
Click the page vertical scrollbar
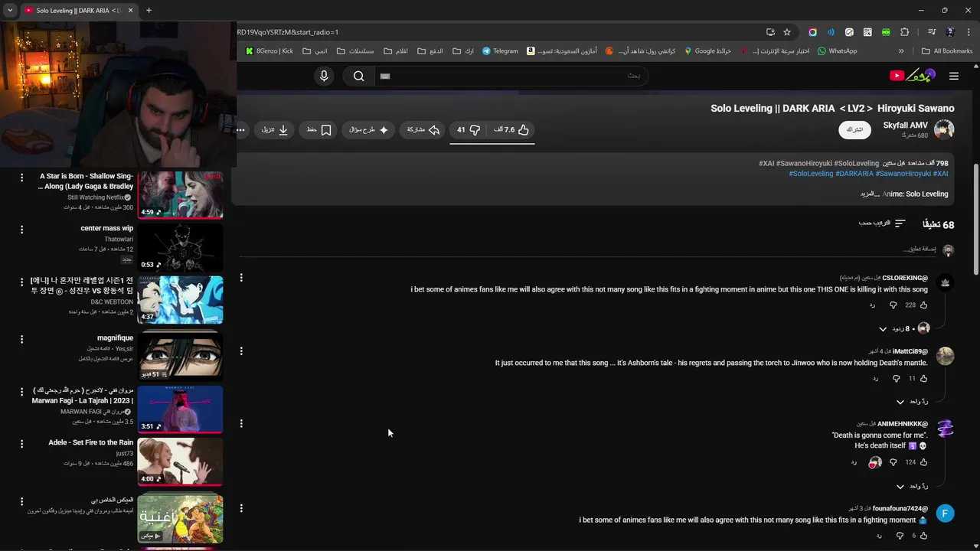[975, 218]
